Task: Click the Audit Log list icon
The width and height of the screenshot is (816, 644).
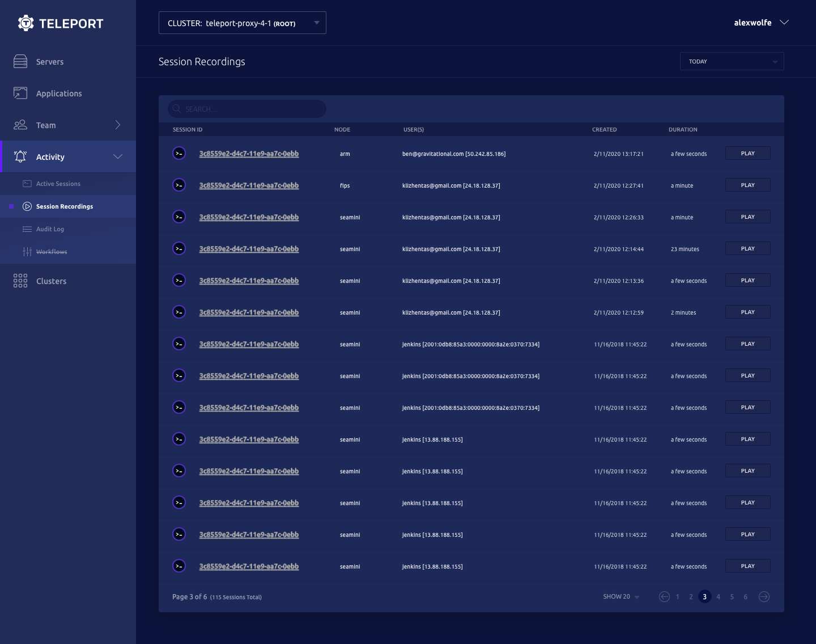Action: tap(27, 229)
